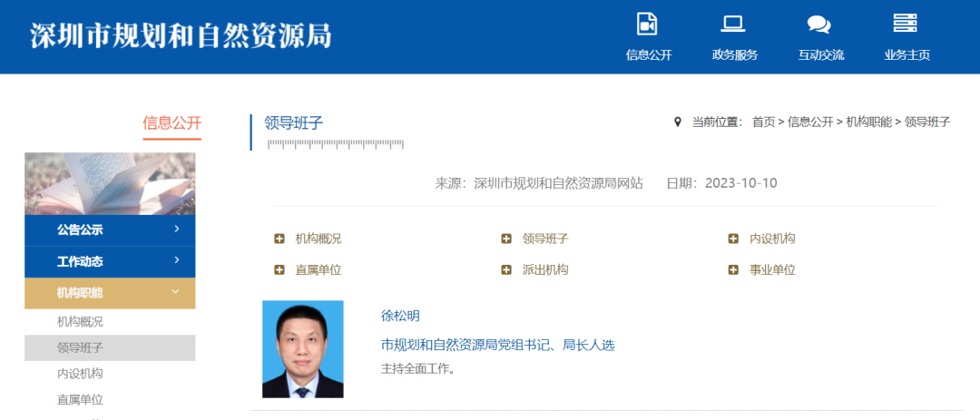Image resolution: width=980 pixels, height=420 pixels.
Task: Click the open book sidebar banner image
Action: (110, 184)
